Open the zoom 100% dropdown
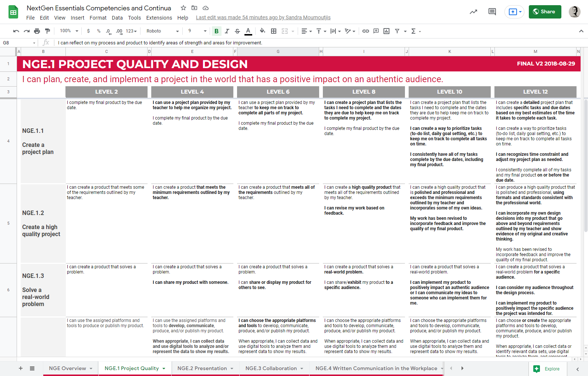Image resolution: width=588 pixels, height=376 pixels. pyautogui.click(x=69, y=31)
